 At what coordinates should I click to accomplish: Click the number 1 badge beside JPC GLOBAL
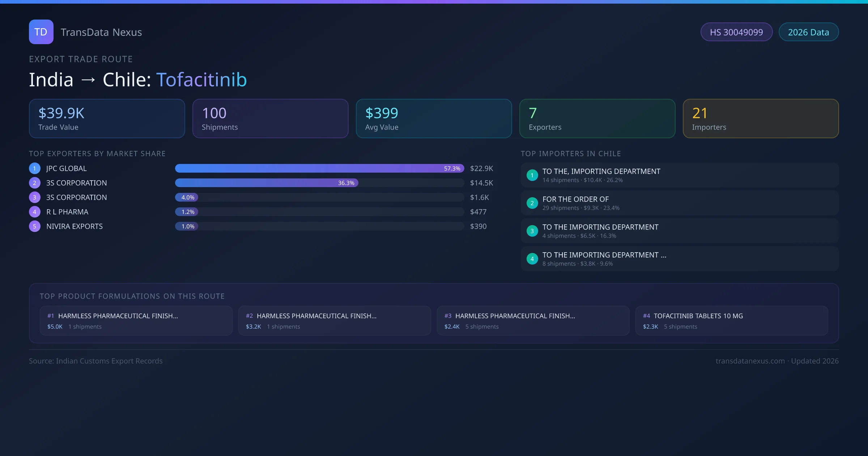(x=35, y=168)
